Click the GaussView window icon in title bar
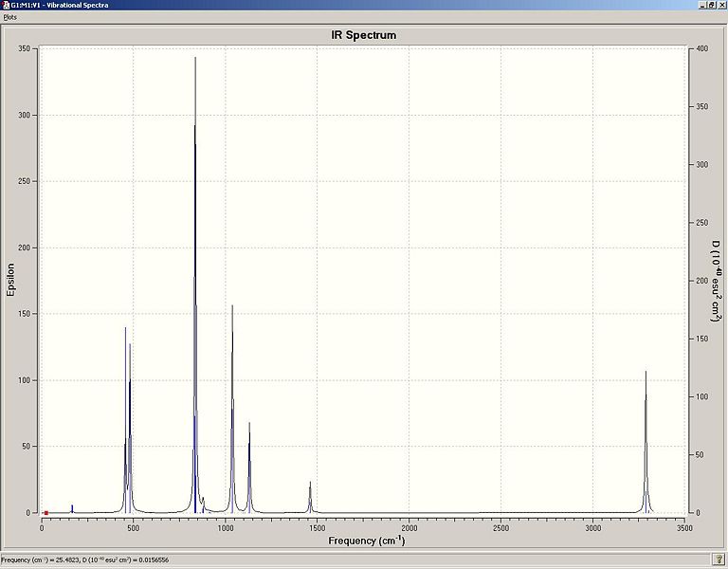Image resolution: width=728 pixels, height=569 pixels. tap(4, 5)
